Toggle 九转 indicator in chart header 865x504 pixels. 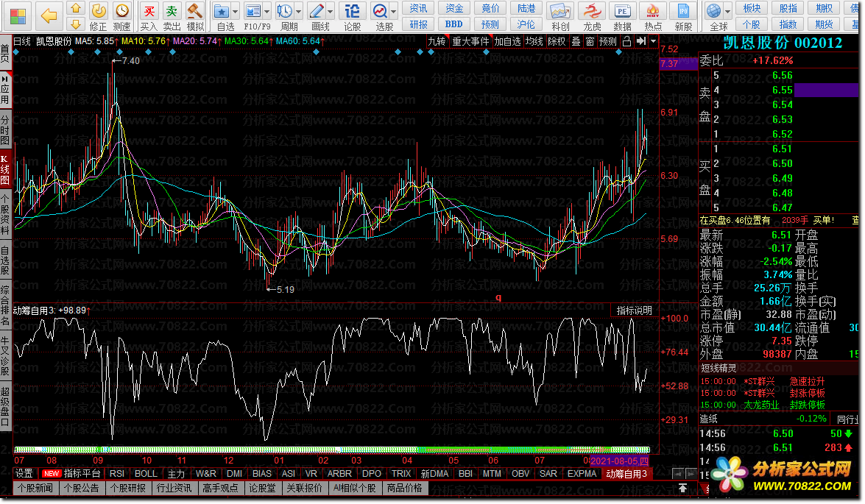click(437, 41)
